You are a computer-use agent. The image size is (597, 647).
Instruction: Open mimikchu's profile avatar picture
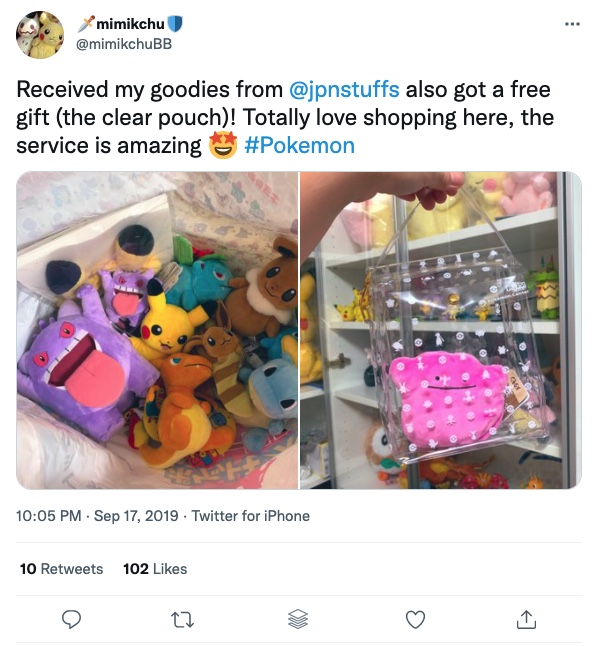point(40,35)
